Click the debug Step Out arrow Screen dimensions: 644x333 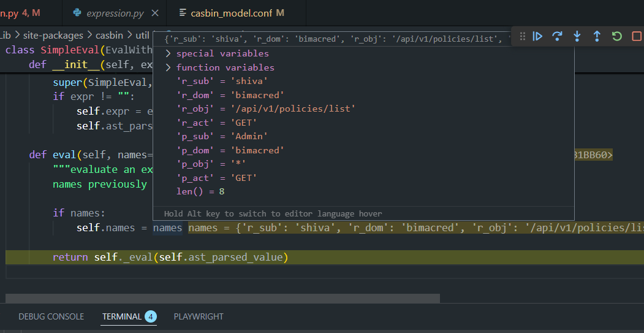(597, 36)
